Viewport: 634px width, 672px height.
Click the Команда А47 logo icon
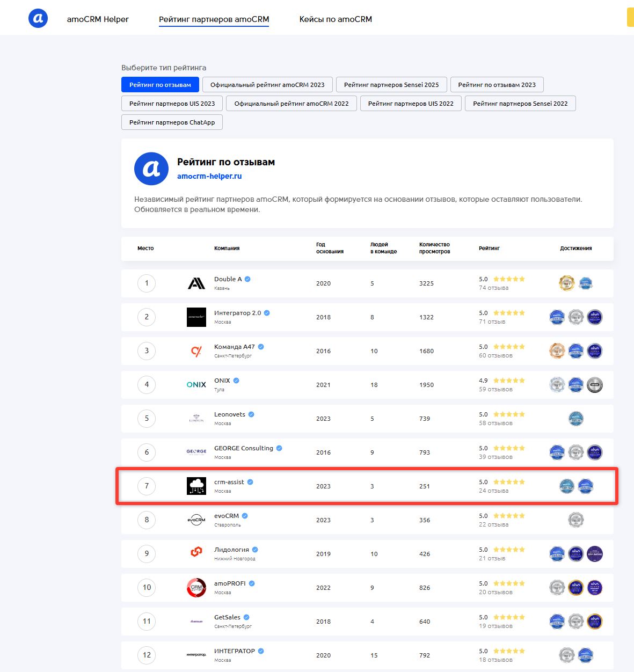(196, 351)
